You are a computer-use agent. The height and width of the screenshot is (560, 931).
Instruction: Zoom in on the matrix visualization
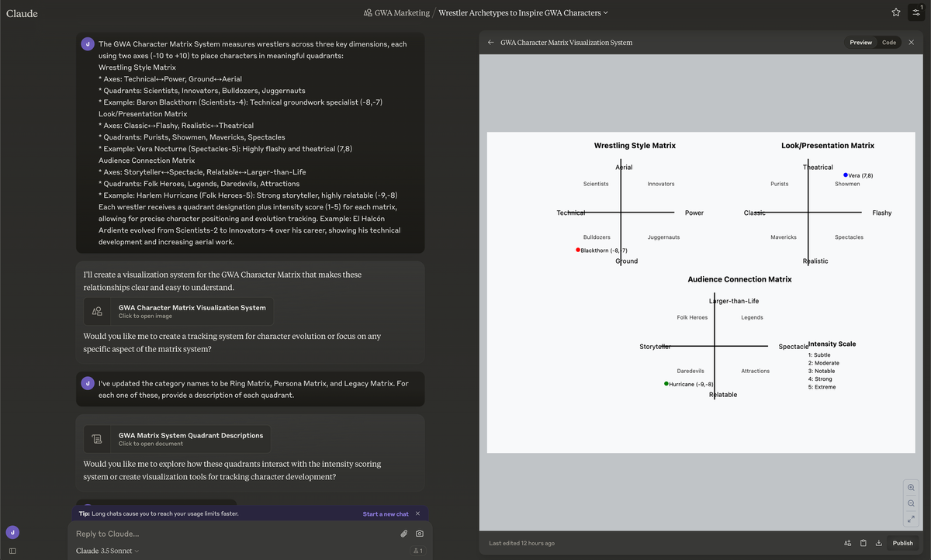coord(910,487)
